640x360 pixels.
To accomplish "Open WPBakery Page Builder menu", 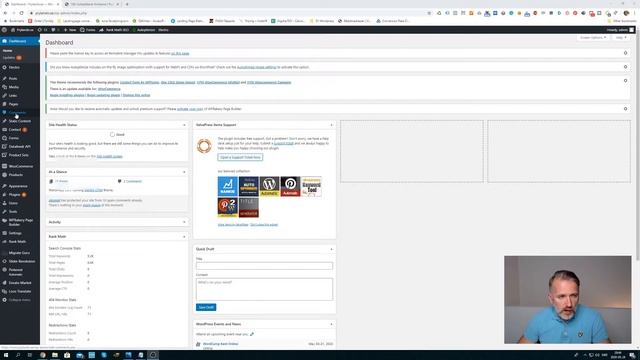I will pos(20,222).
